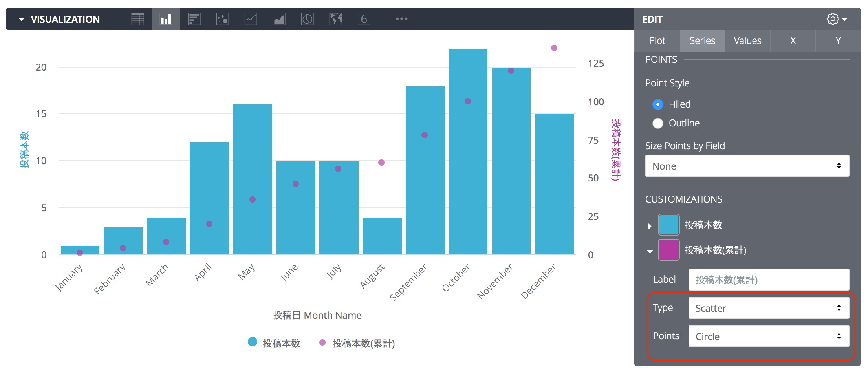Select the line chart visualization icon
The image size is (868, 373).
click(x=251, y=18)
